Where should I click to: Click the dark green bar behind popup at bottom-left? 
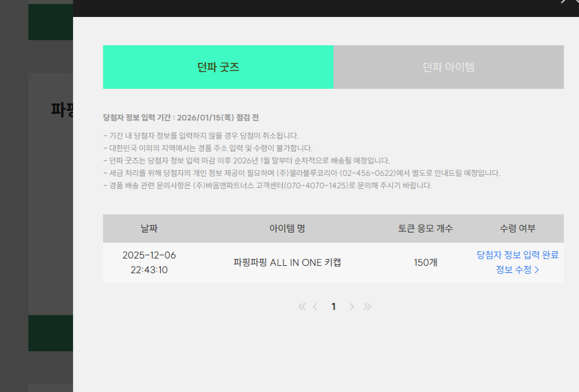pyautogui.click(x=50, y=333)
